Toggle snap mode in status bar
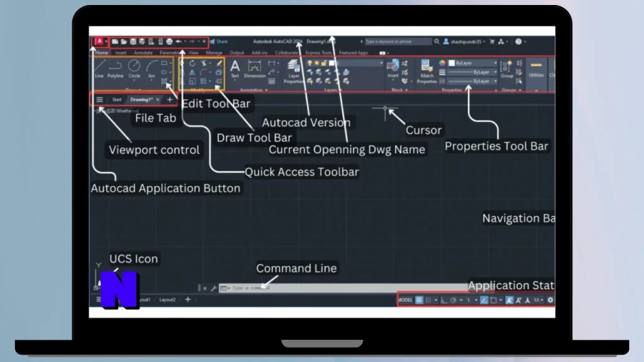 (x=428, y=300)
